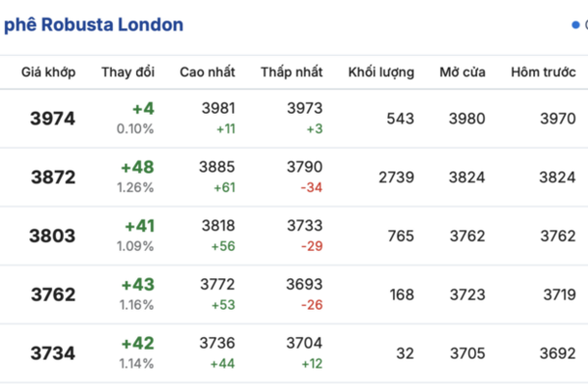The image size is (588, 392).
Task: Click the -34 lowest price change
Action: click(x=314, y=188)
